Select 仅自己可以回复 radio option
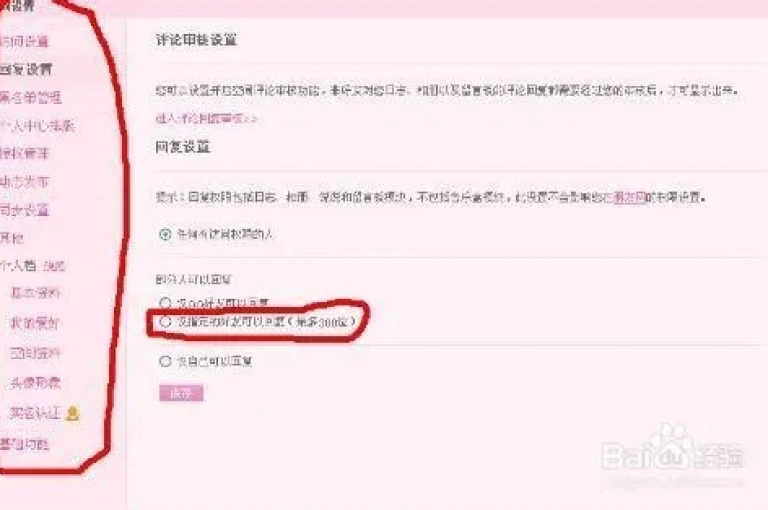Viewport: 768px width, 510px height. (165, 362)
